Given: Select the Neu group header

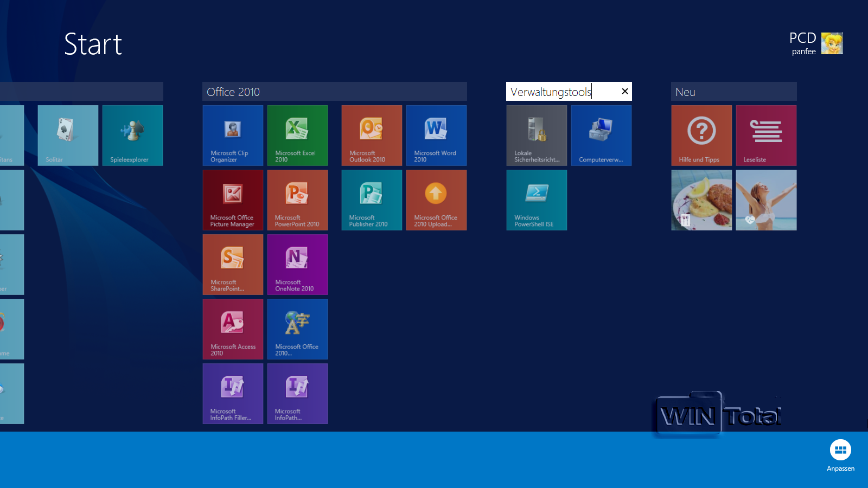Looking at the screenshot, I should tap(734, 92).
